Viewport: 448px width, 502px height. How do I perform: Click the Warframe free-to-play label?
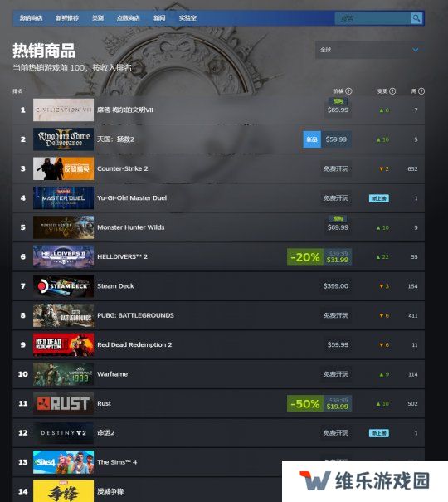pos(336,374)
